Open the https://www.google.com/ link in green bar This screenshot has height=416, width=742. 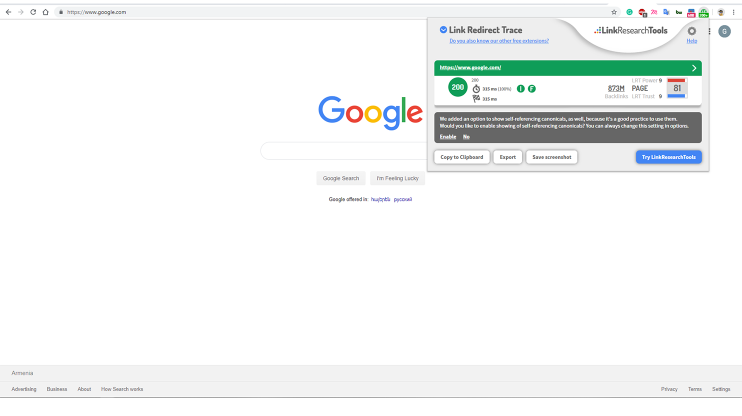point(470,68)
